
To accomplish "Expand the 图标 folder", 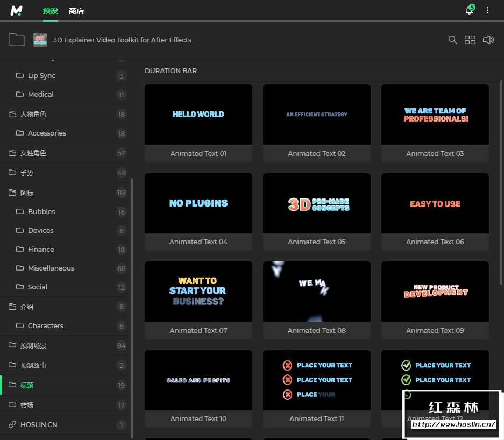I will coord(27,193).
